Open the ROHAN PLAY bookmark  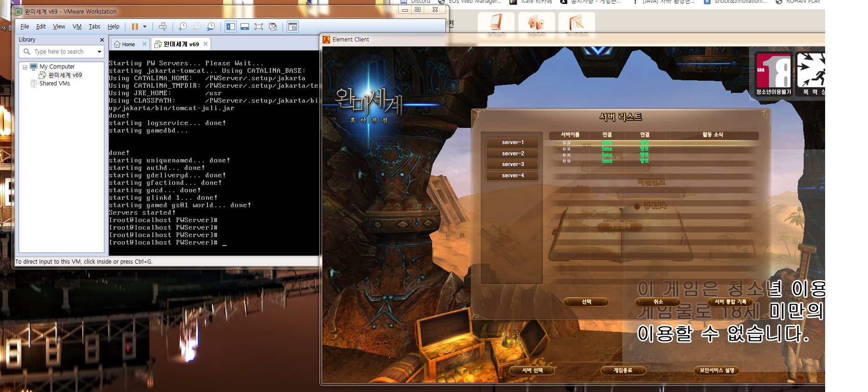point(799,2)
